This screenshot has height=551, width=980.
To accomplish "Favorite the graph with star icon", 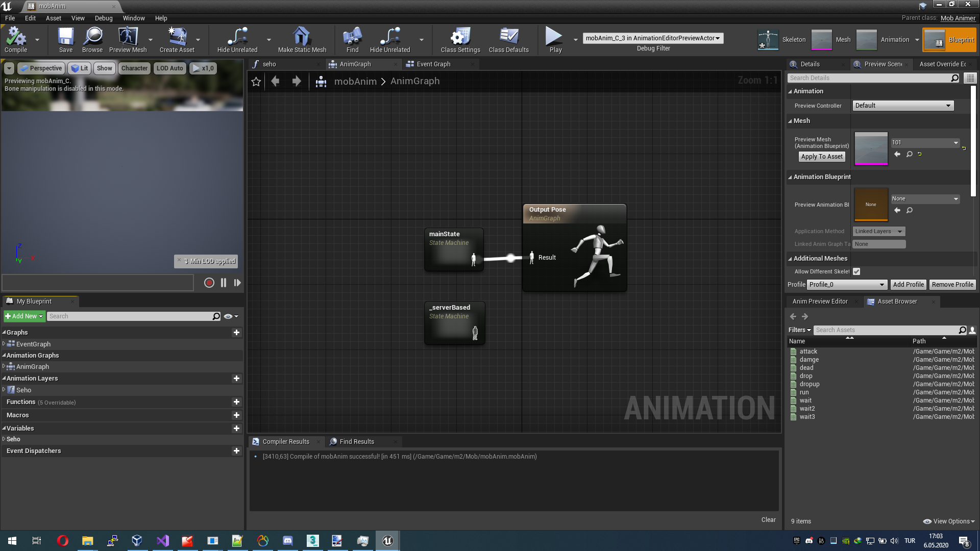I will tap(256, 81).
